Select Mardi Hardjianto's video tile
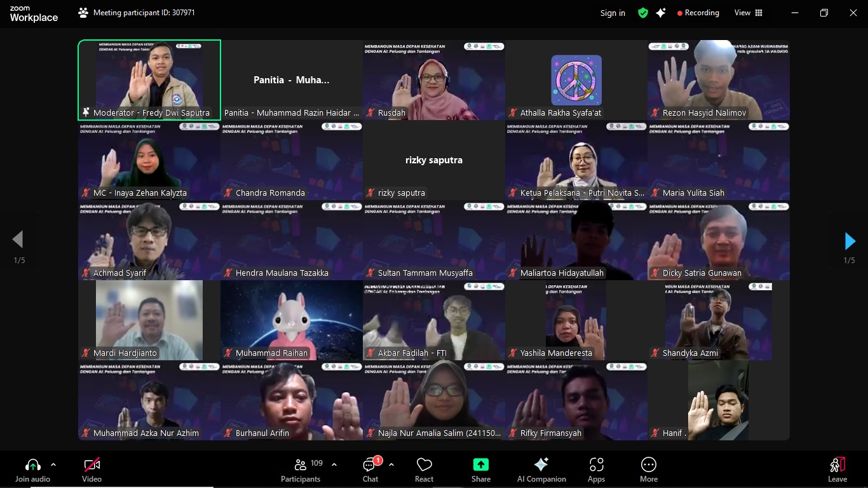The image size is (868, 488). point(149,321)
